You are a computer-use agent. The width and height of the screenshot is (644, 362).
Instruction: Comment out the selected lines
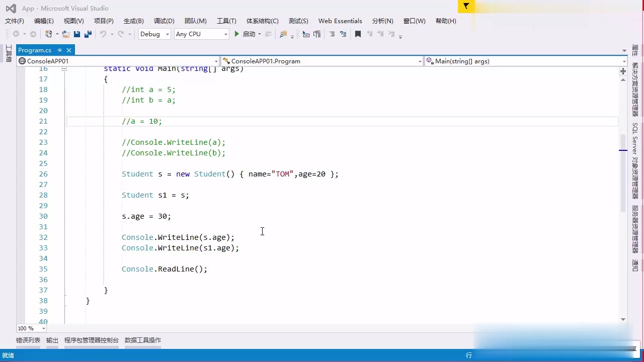(333, 34)
